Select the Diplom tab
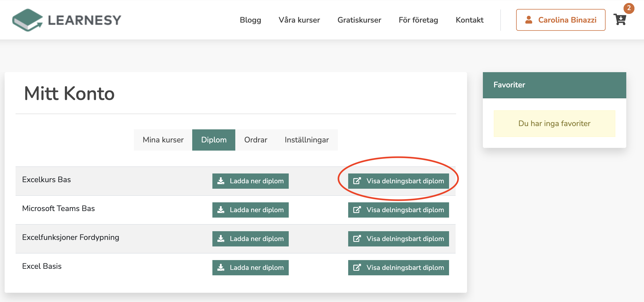644x302 pixels. pyautogui.click(x=214, y=140)
